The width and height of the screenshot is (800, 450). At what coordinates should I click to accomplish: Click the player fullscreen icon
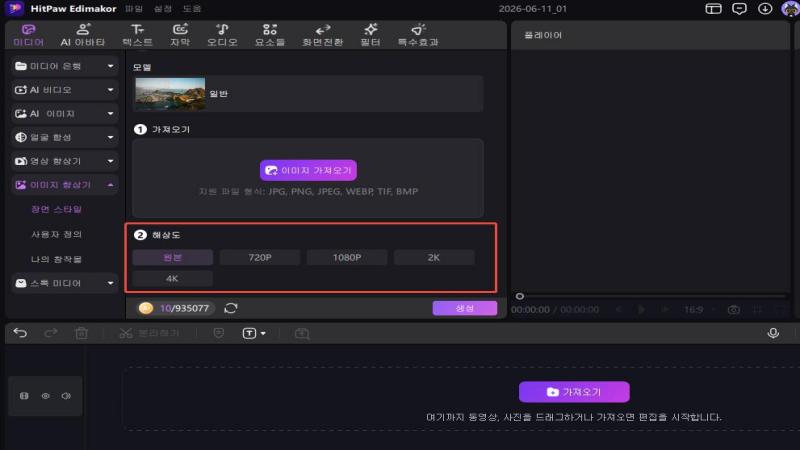(x=781, y=310)
